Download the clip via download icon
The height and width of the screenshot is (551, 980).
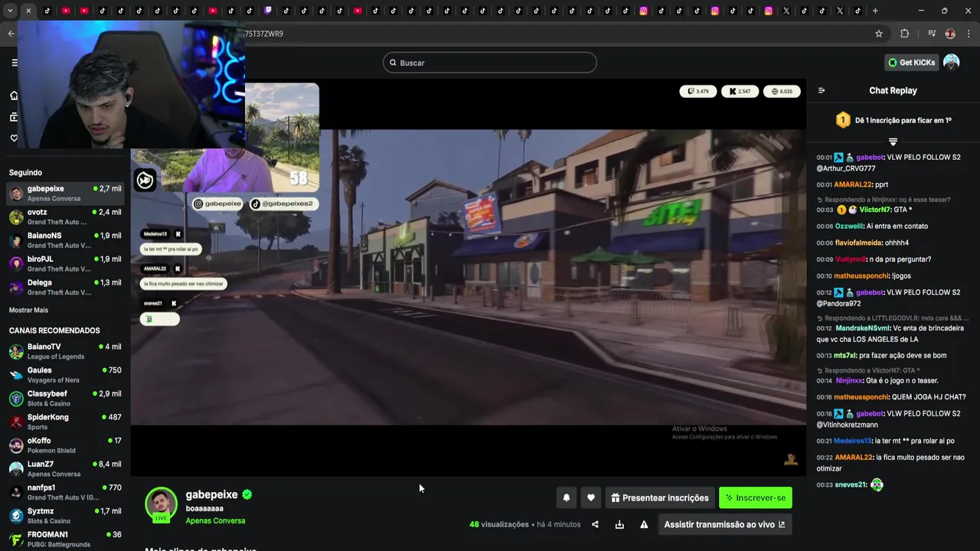(619, 524)
